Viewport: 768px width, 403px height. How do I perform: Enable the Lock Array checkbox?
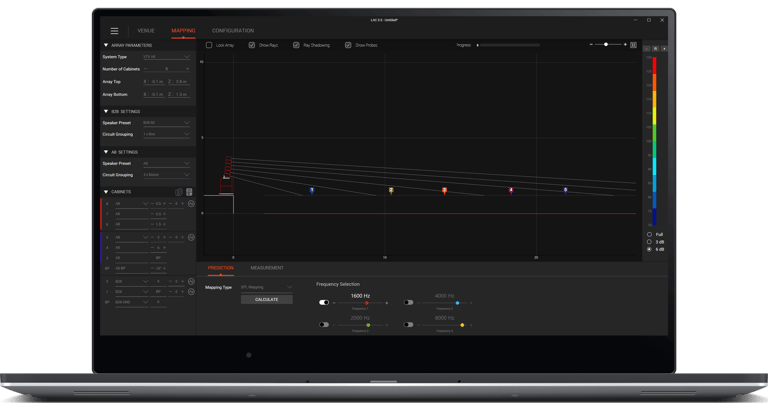point(209,45)
